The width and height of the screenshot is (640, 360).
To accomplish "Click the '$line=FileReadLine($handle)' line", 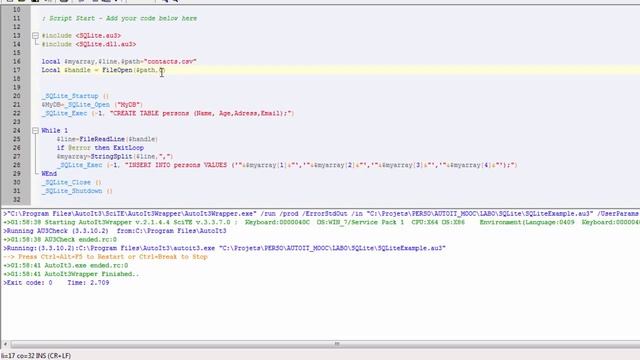I will 107,139.
